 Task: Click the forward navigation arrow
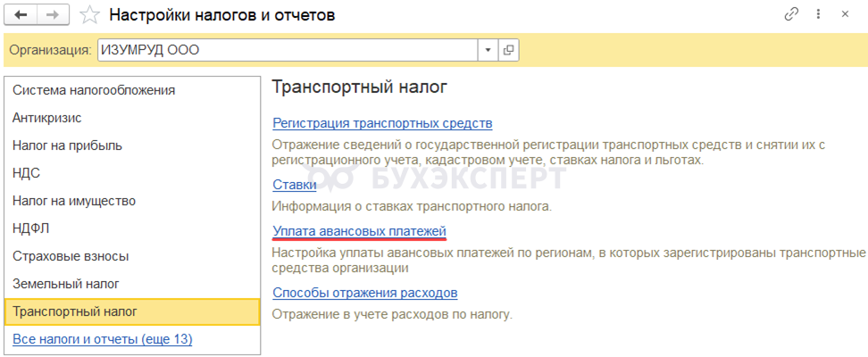coord(54,15)
